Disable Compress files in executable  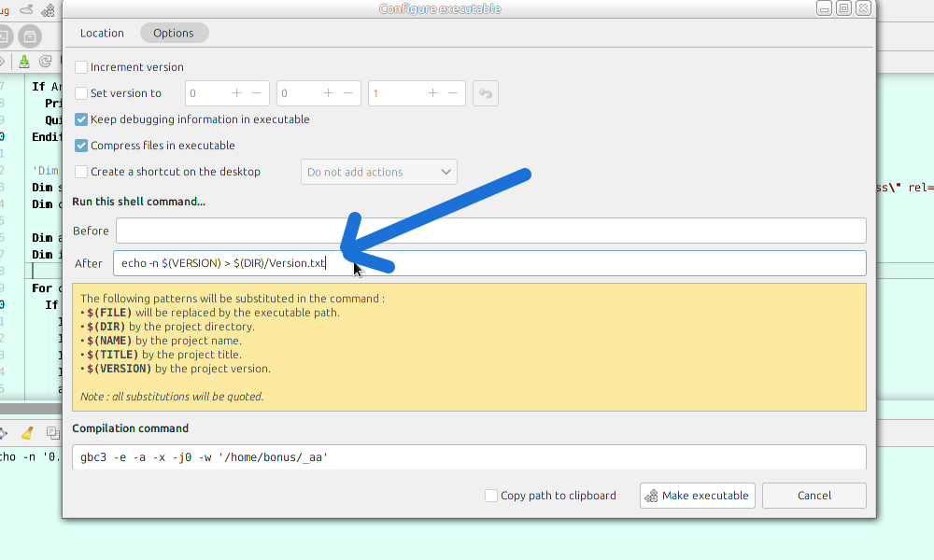pyautogui.click(x=81, y=146)
